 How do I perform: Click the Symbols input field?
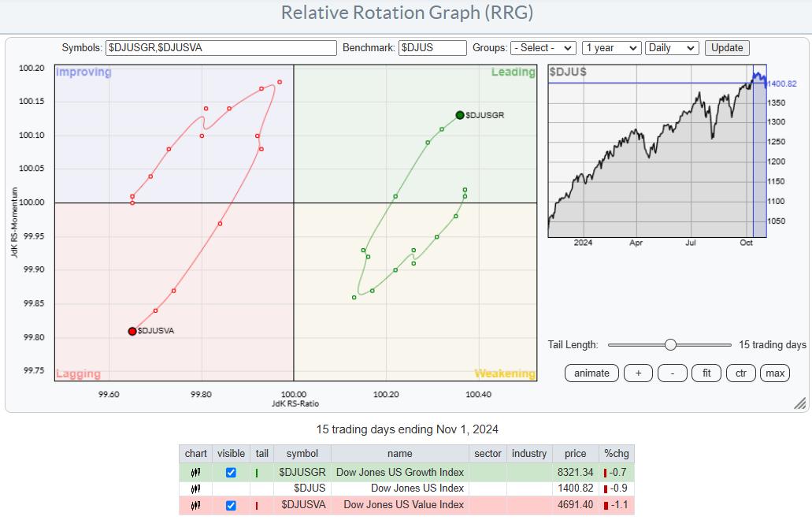tap(221, 48)
